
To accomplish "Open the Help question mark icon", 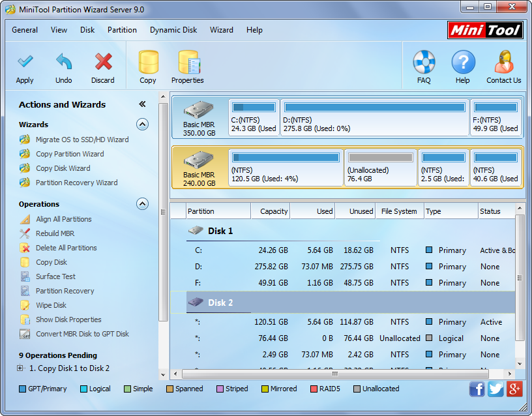I will (x=463, y=62).
